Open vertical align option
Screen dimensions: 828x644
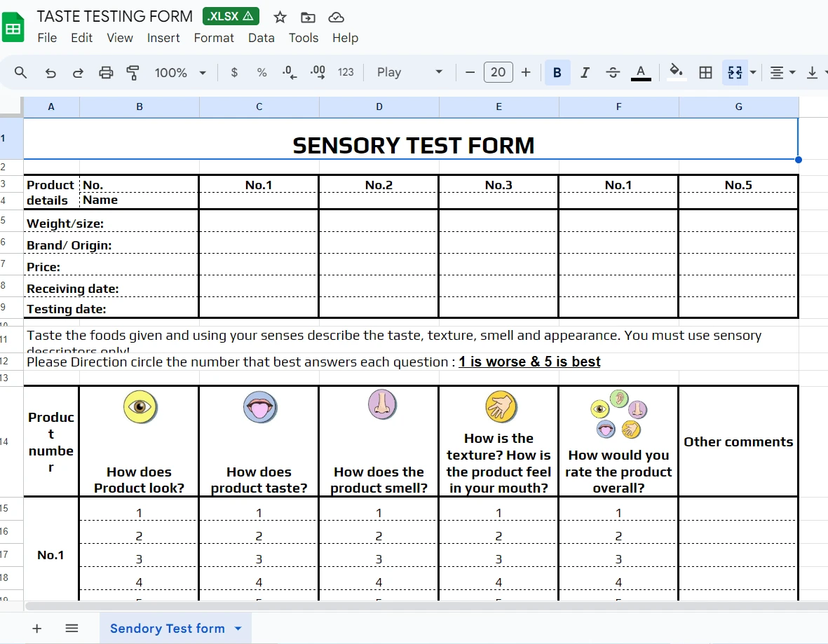coord(813,72)
